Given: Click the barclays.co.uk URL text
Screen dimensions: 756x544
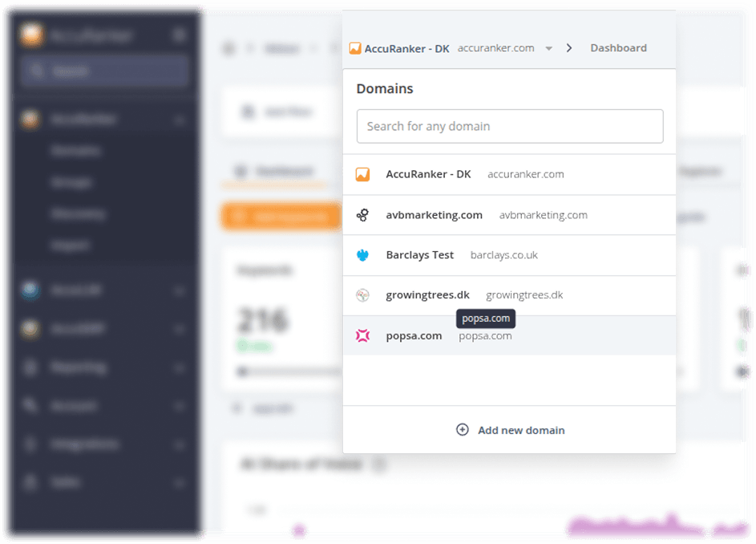Looking at the screenshot, I should (503, 255).
